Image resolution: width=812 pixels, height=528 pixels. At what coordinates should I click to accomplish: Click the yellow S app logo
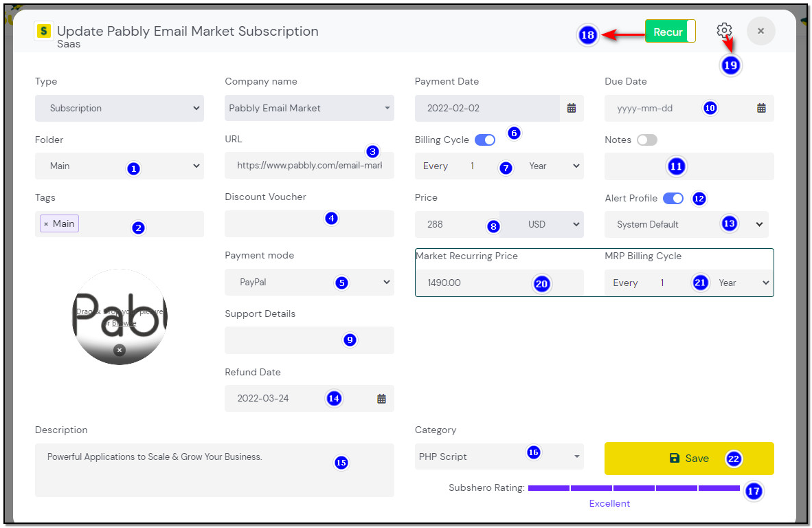pos(43,31)
